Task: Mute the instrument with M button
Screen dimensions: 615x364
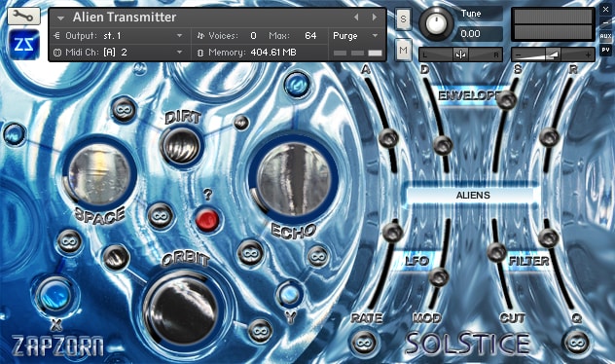Action: (403, 51)
